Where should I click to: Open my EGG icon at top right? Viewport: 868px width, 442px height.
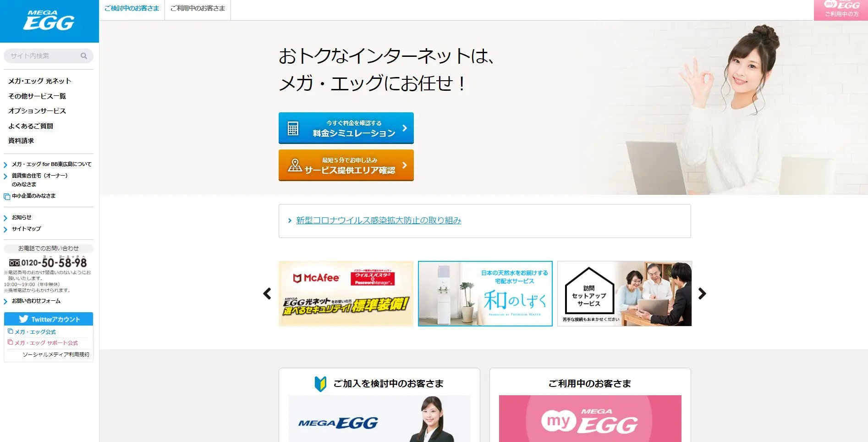click(x=841, y=10)
